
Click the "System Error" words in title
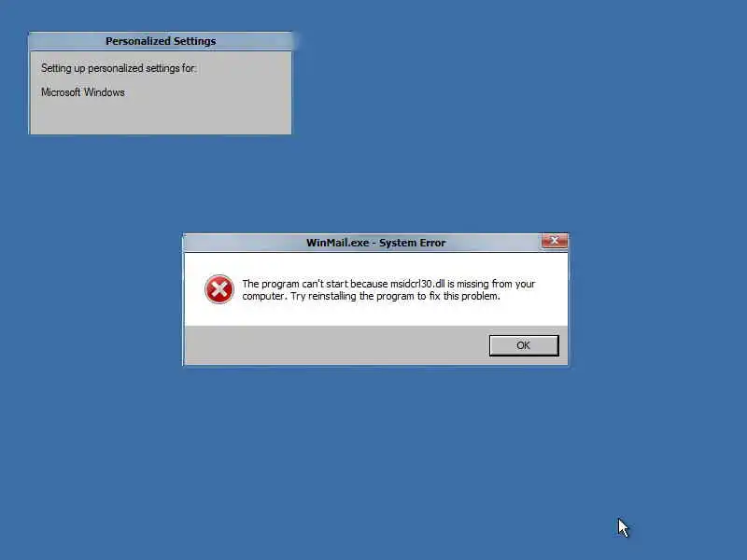pyautogui.click(x=413, y=243)
